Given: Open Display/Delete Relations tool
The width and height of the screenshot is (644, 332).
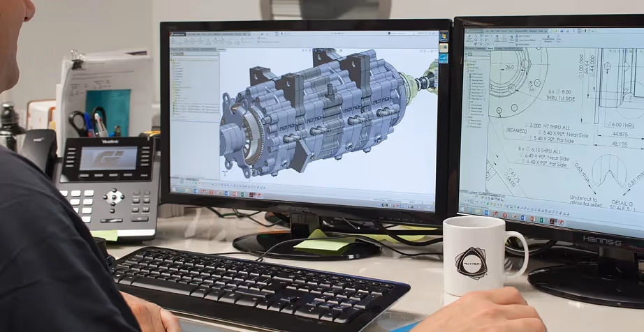Looking at the screenshot, I should tap(548, 39).
